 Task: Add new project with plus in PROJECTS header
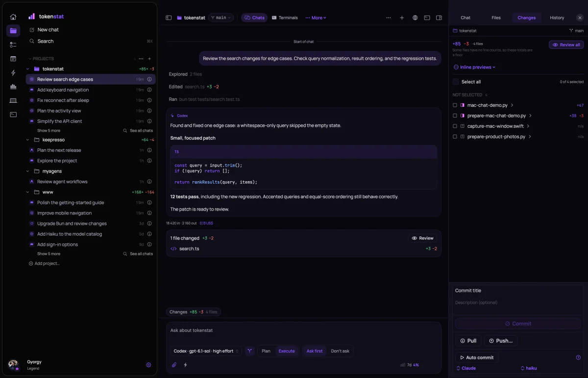click(149, 59)
